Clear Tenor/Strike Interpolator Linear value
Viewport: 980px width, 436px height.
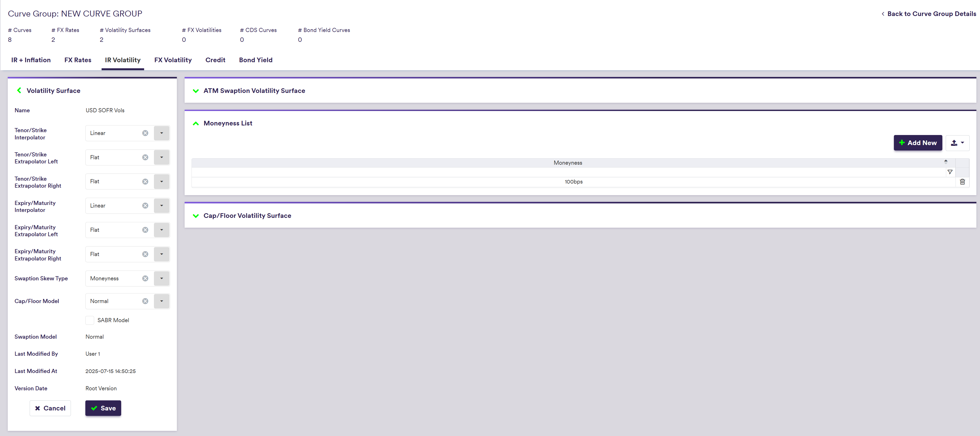coord(145,133)
